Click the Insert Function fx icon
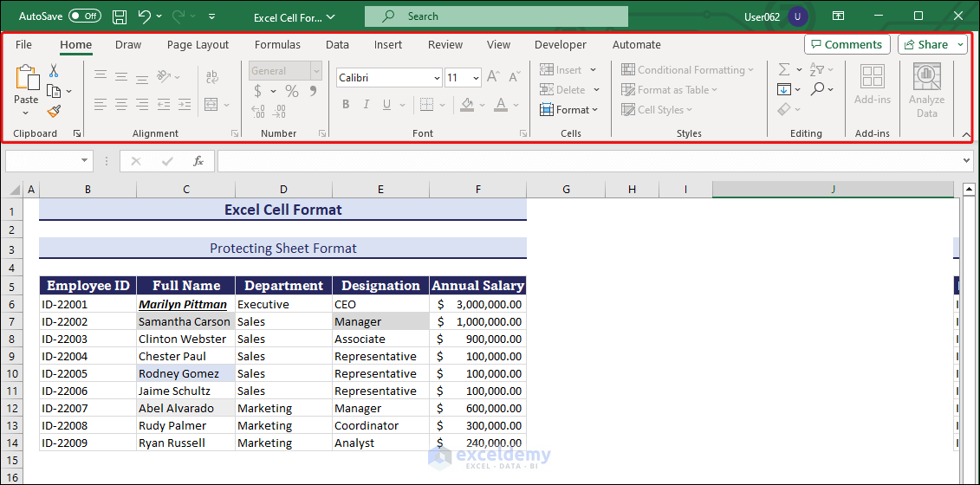The width and height of the screenshot is (980, 485). pos(198,161)
